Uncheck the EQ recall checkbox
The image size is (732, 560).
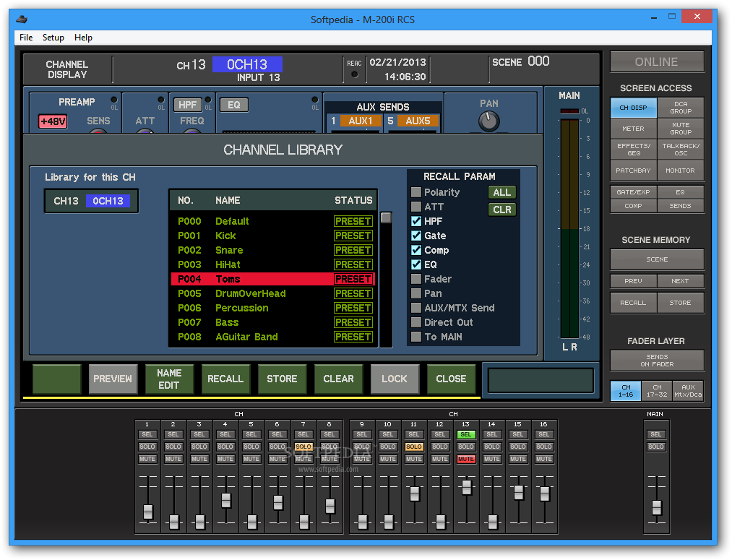click(x=416, y=264)
